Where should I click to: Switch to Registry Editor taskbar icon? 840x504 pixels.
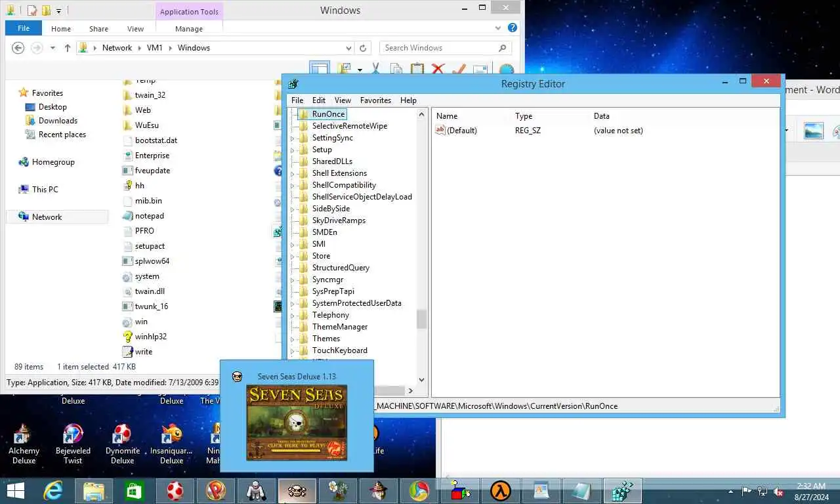[x=621, y=491]
